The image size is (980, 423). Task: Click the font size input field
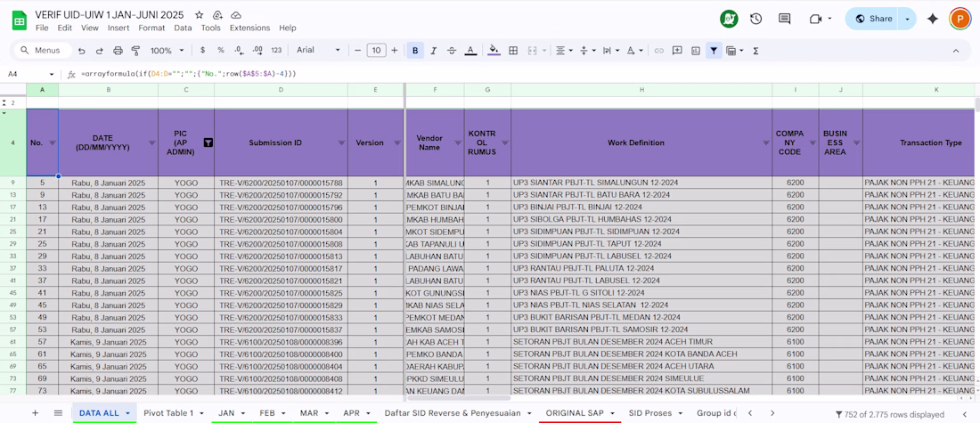pos(376,51)
